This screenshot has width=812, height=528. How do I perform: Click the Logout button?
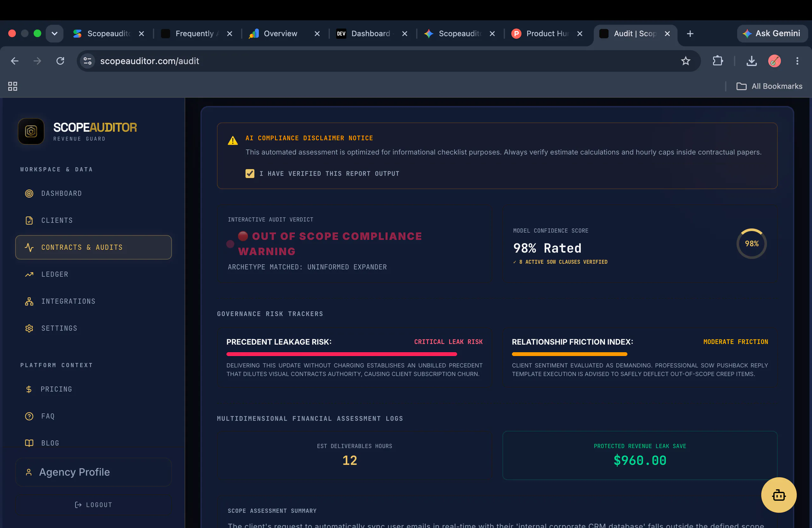pos(93,505)
